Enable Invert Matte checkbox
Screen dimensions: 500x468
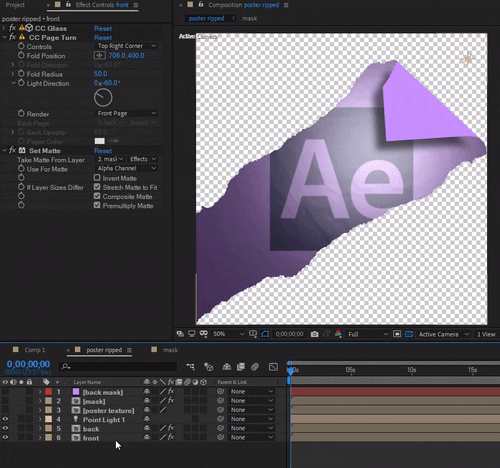97,178
